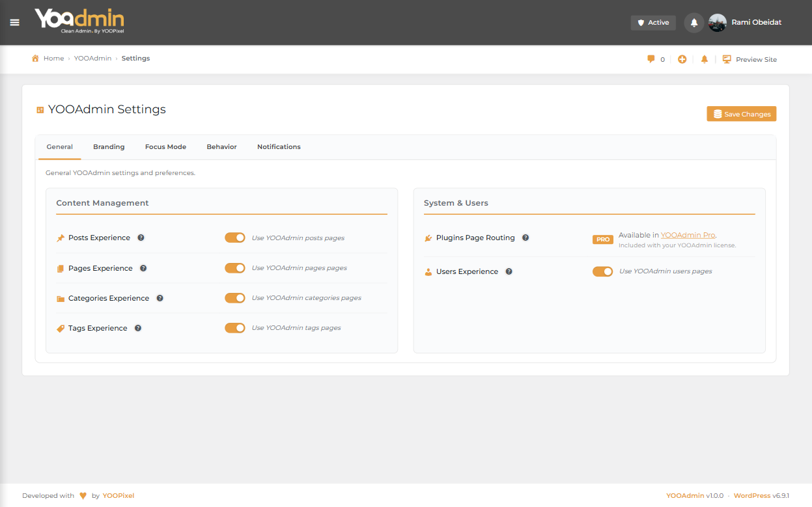Screen dimensions: 812x507
Task: Toggle Posts Experience switch
Action: tap(235, 238)
